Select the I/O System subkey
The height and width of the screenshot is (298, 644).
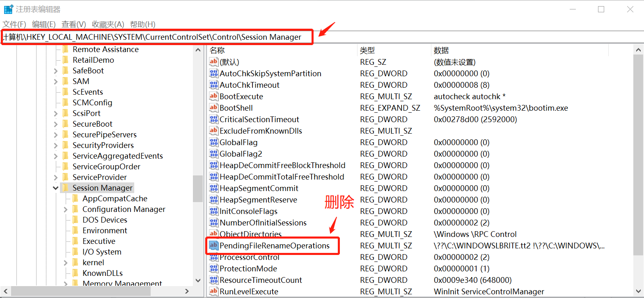point(102,252)
